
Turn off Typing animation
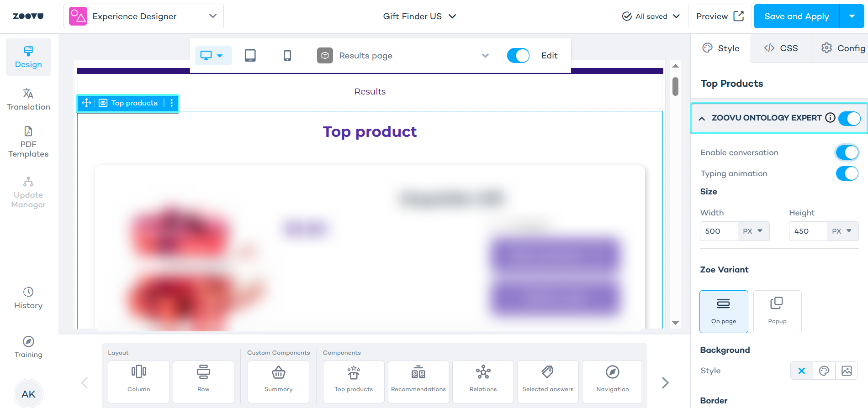coord(847,173)
